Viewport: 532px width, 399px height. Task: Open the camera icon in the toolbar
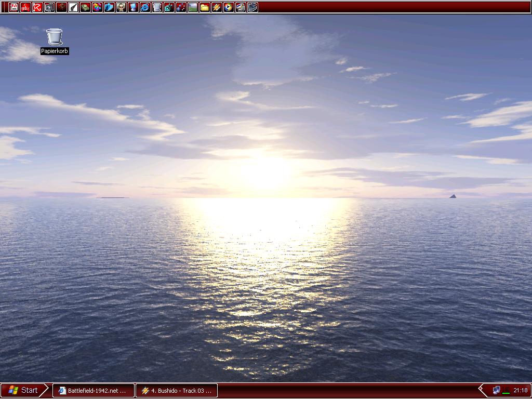click(x=49, y=7)
